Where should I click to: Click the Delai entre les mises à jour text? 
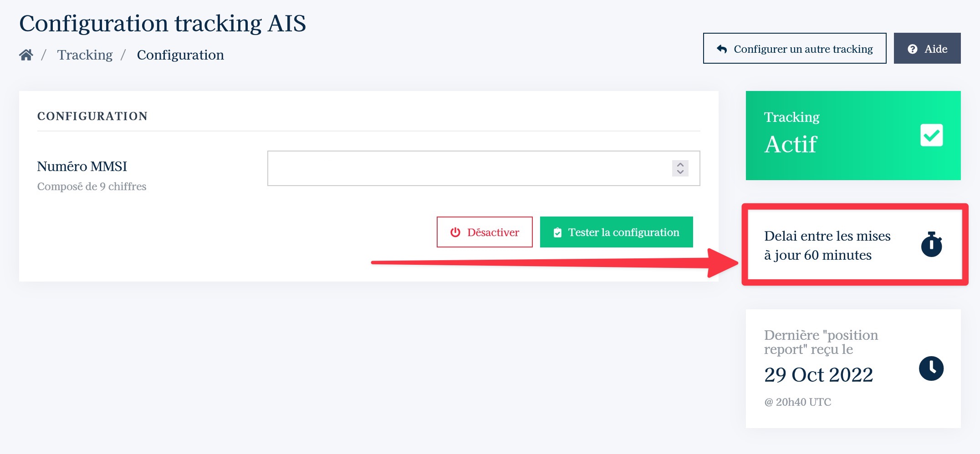[x=827, y=245]
